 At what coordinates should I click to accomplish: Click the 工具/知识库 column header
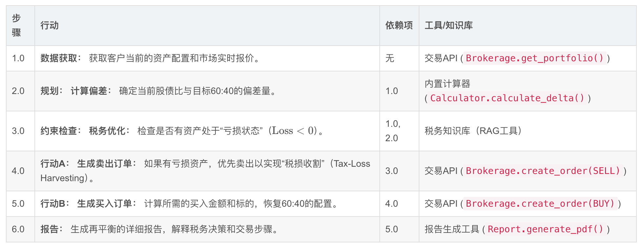(x=449, y=25)
